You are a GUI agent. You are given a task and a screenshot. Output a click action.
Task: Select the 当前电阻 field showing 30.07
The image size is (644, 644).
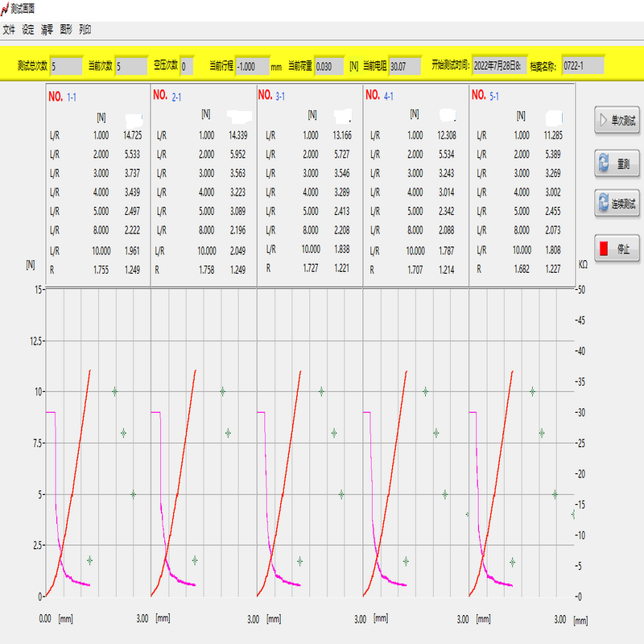pyautogui.click(x=404, y=66)
